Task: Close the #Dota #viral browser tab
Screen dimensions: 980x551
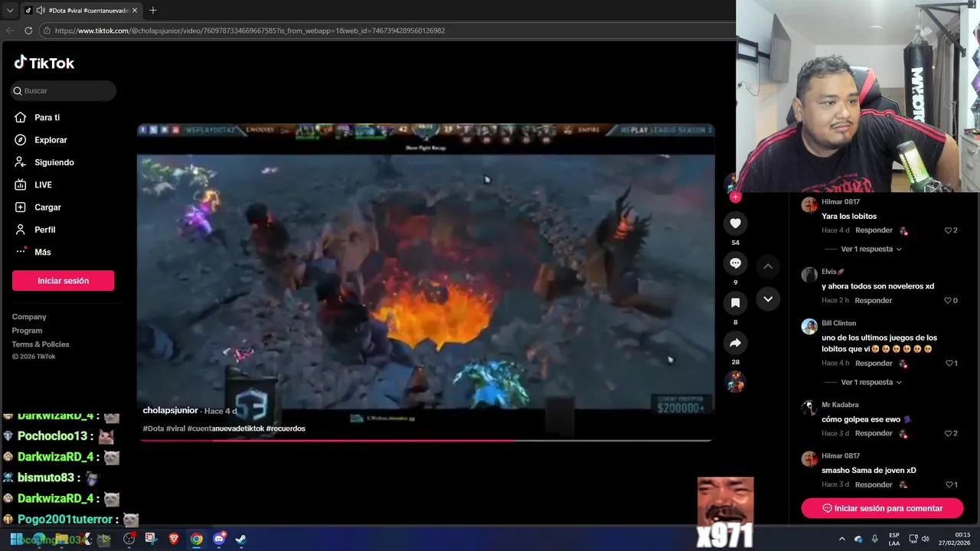Action: click(135, 11)
